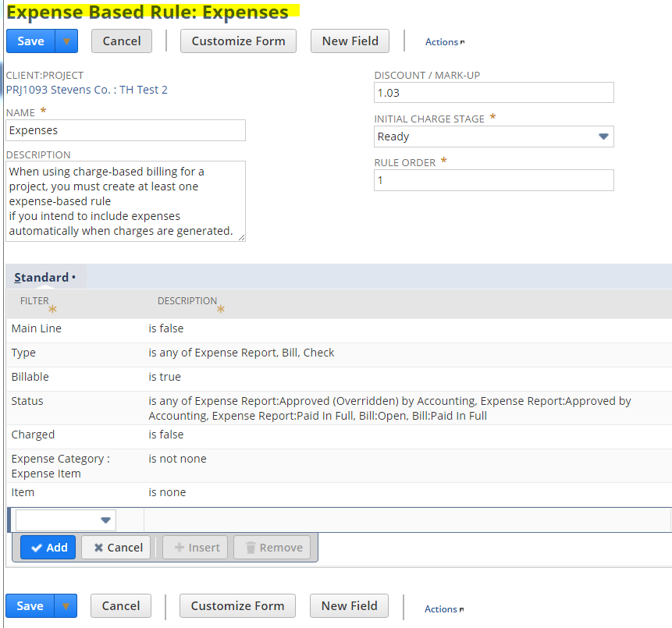Cancel the filter line with X icon
The height and width of the screenshot is (628, 672).
116,548
